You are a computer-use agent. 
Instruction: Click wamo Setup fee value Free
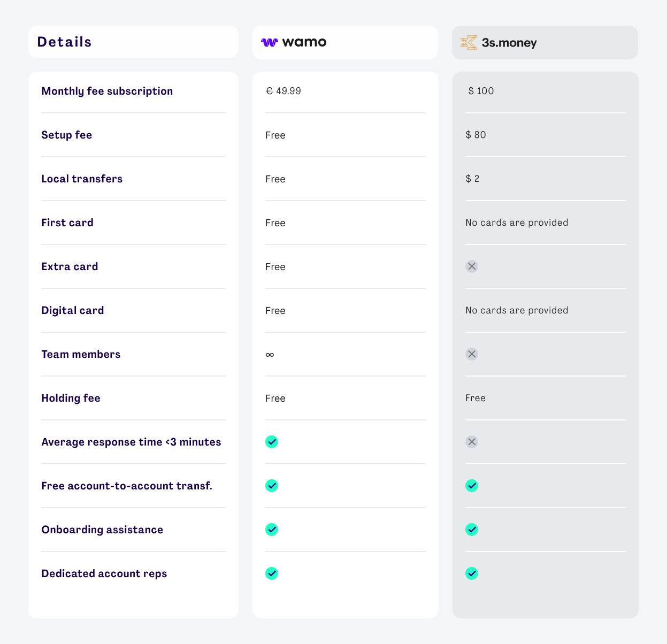coord(275,135)
